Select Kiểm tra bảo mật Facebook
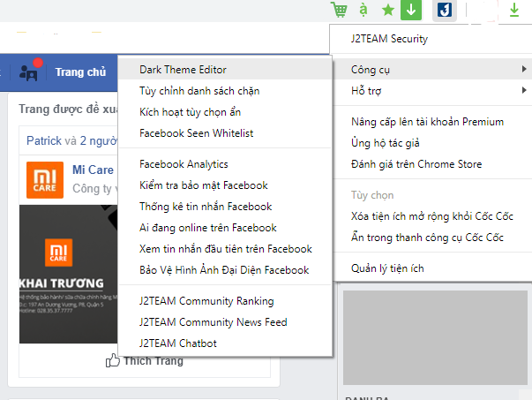Viewport: 532px width, 400px height. [225, 185]
